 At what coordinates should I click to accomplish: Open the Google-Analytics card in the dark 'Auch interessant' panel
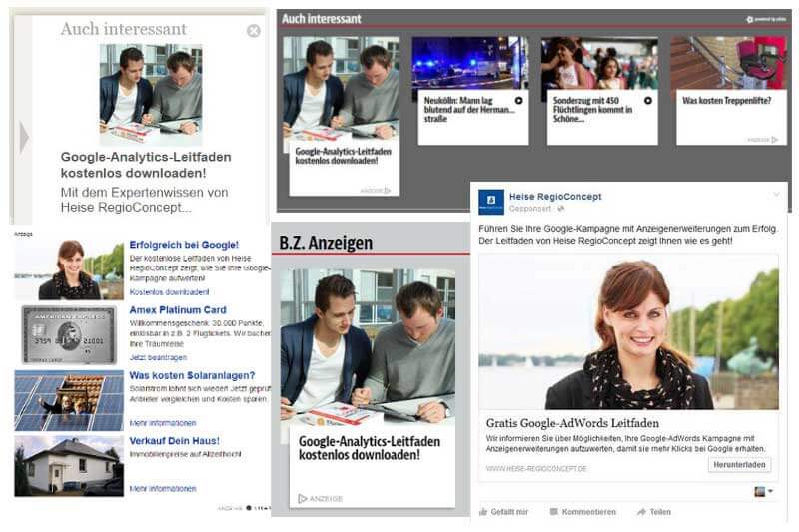[x=342, y=116]
